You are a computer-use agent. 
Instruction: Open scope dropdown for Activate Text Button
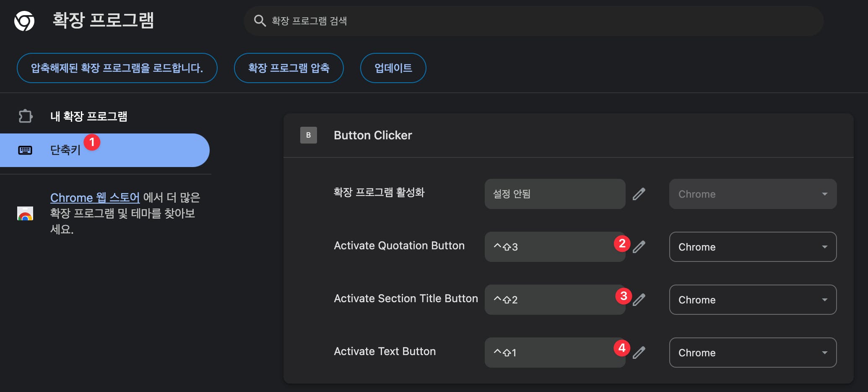pos(753,353)
